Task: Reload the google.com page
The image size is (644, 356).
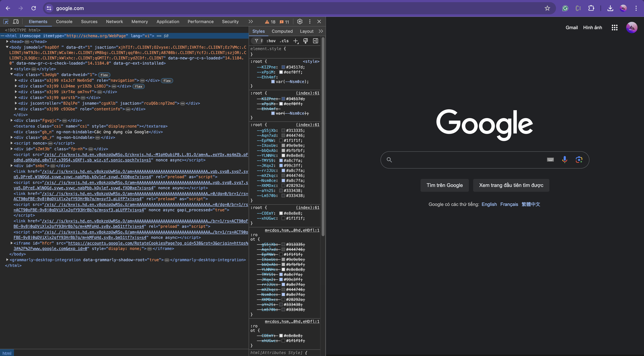Action: (33, 8)
